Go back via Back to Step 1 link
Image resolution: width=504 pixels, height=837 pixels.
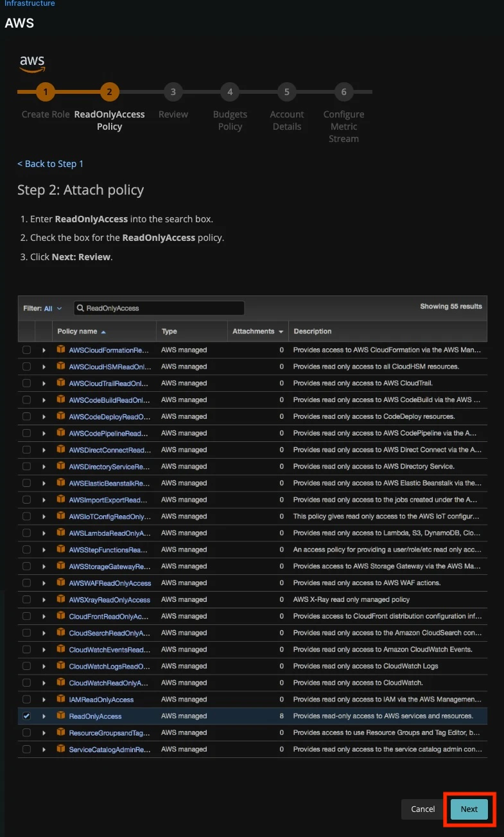(50, 164)
